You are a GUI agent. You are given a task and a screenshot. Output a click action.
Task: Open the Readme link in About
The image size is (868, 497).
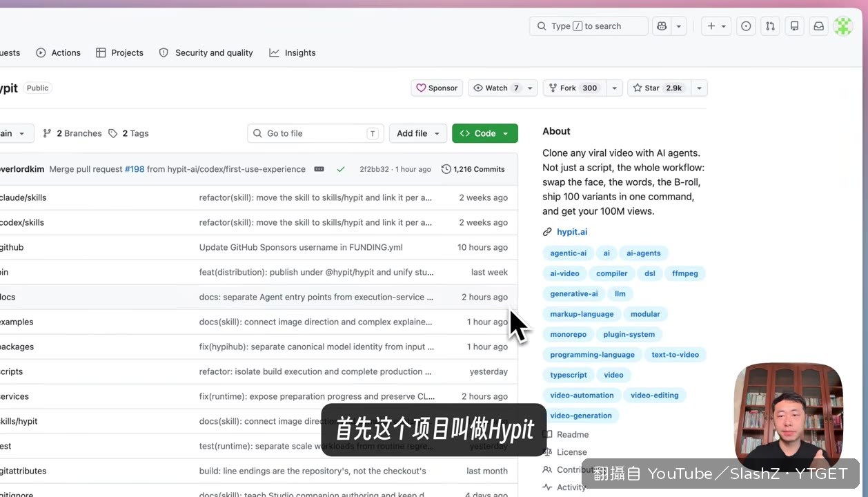[572, 435]
